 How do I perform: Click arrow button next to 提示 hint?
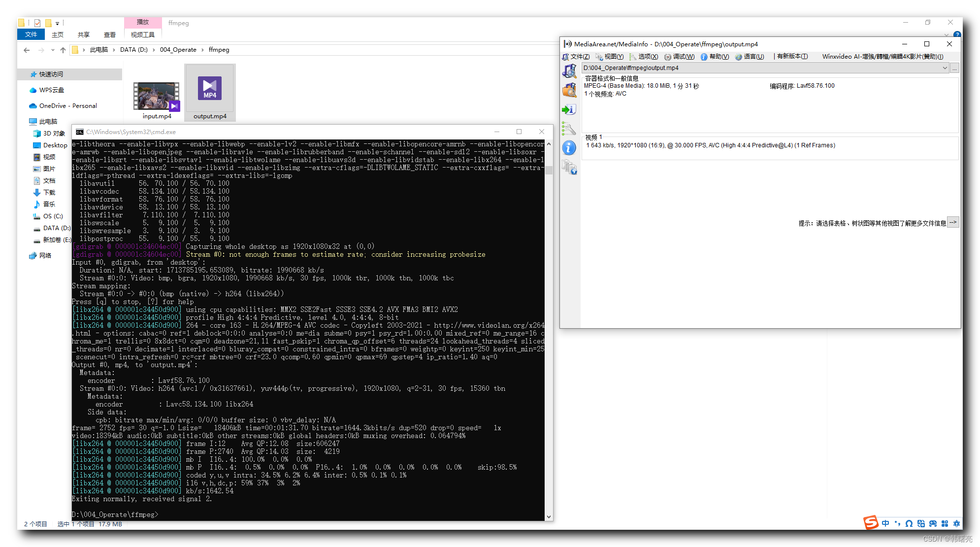tap(953, 222)
